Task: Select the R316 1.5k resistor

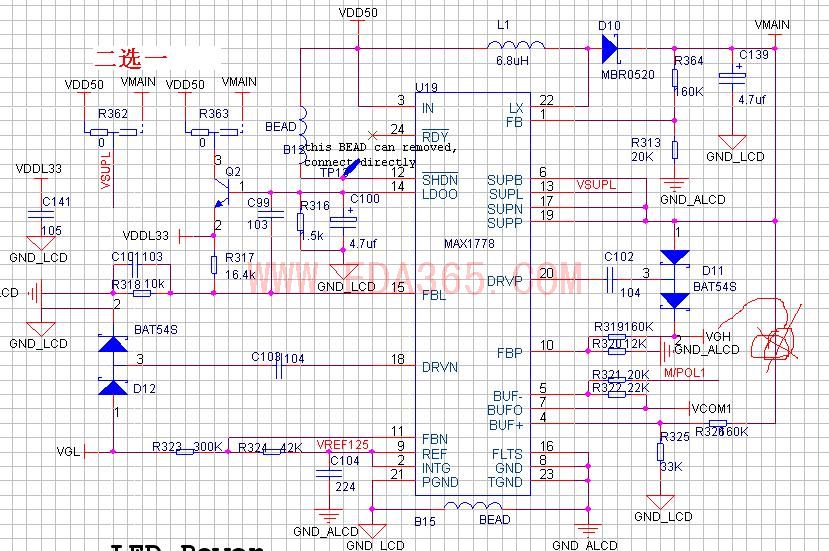Action: pos(300,222)
